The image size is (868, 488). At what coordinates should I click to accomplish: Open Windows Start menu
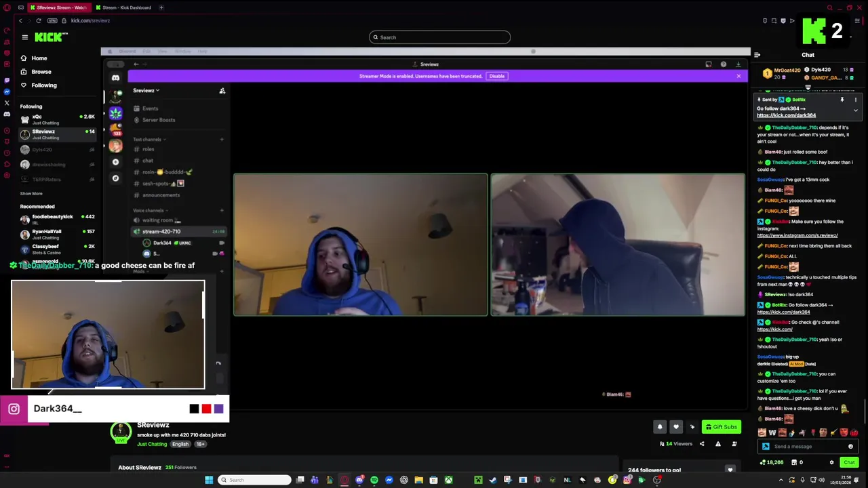tap(209, 480)
